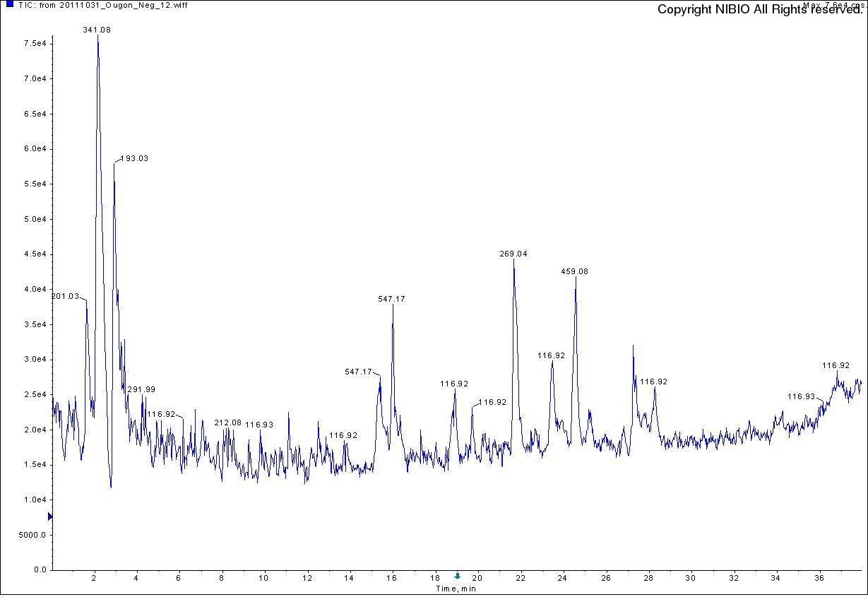
Task: Click the 341.08 peak label
Action: [x=97, y=30]
